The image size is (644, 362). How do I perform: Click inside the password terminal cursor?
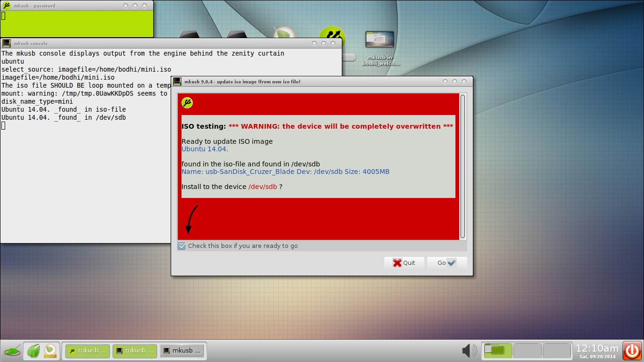pos(3,16)
